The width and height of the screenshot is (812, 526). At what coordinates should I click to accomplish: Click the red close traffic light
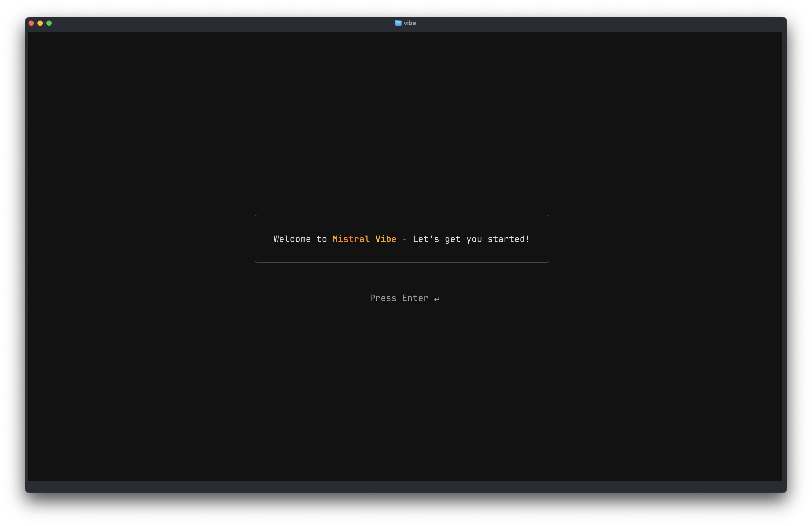coord(31,23)
